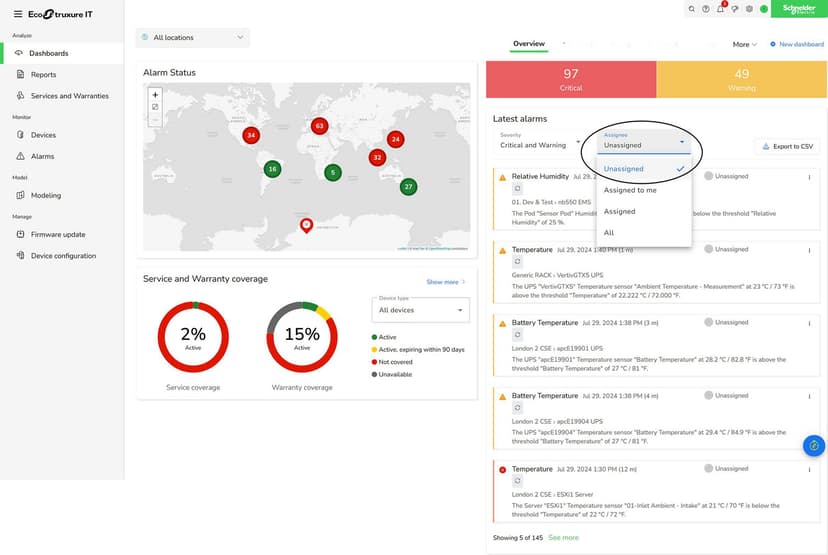828x555 pixels.
Task: Click the Service coverage 2% donut
Action: (193, 337)
